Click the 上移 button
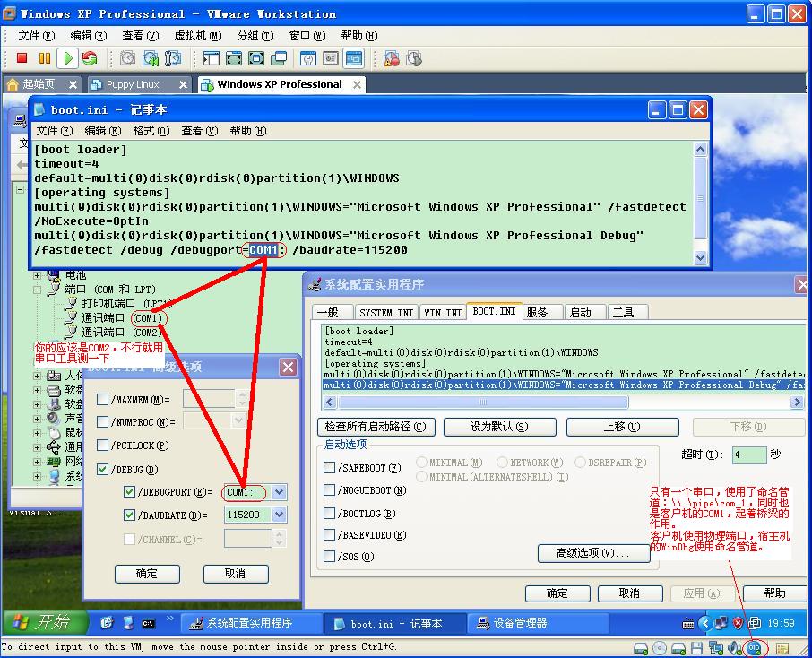The width and height of the screenshot is (812, 658). (x=623, y=427)
